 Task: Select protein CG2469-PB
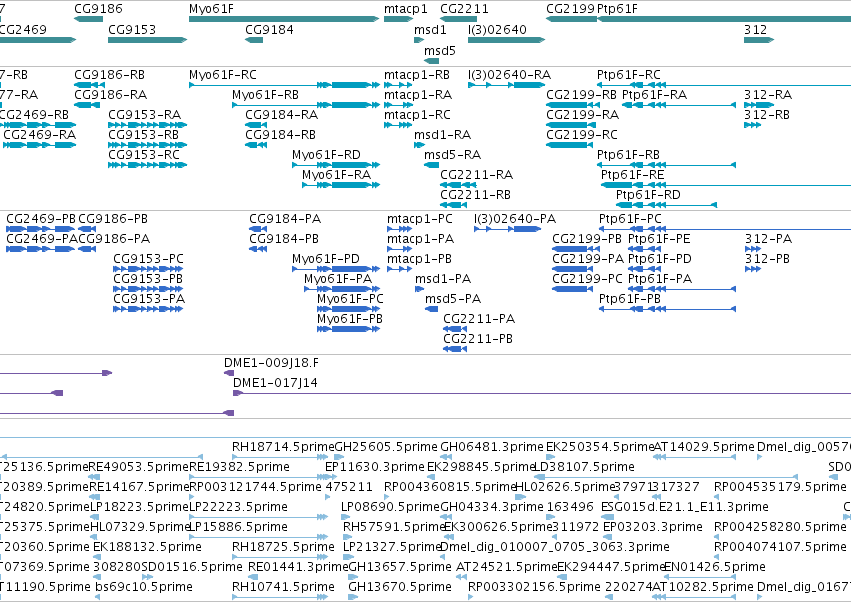tap(41, 229)
